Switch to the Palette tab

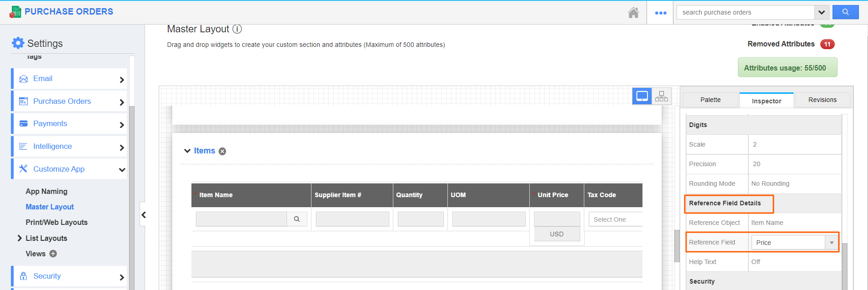coord(710,100)
